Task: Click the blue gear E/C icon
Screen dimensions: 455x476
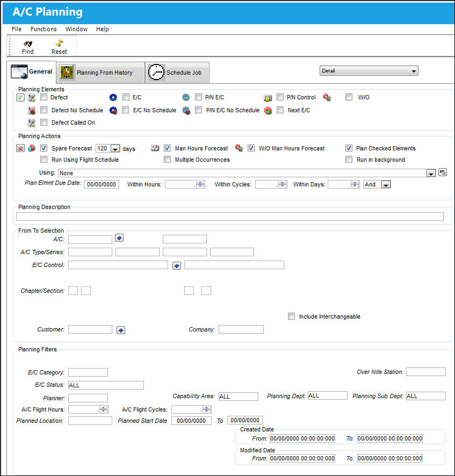Action: [113, 97]
